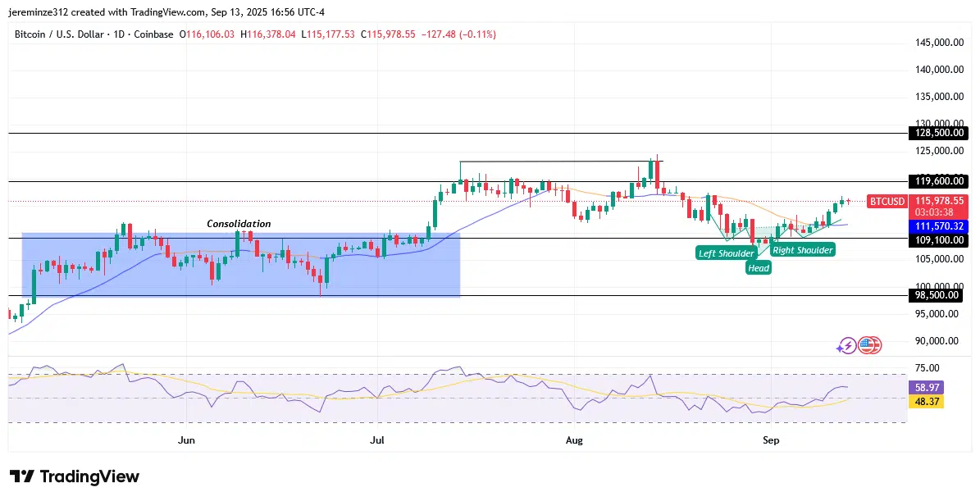The image size is (980, 501).
Task: Click the blue 111,570.32 moving average label
Action: click(940, 225)
